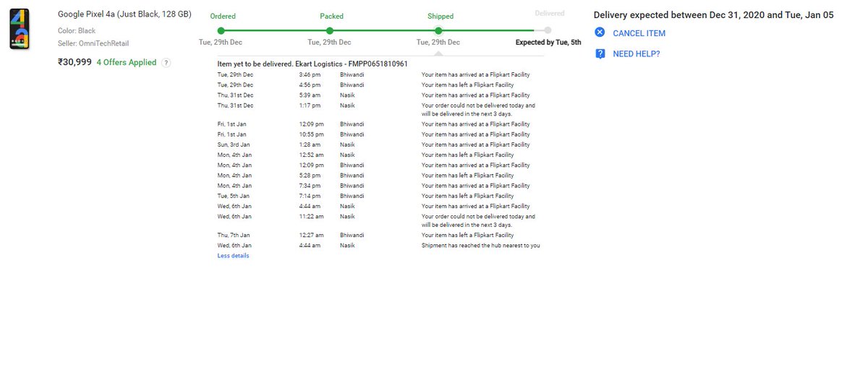This screenshot has height=391, width=868.
Task: Select the Packed status label
Action: (332, 16)
